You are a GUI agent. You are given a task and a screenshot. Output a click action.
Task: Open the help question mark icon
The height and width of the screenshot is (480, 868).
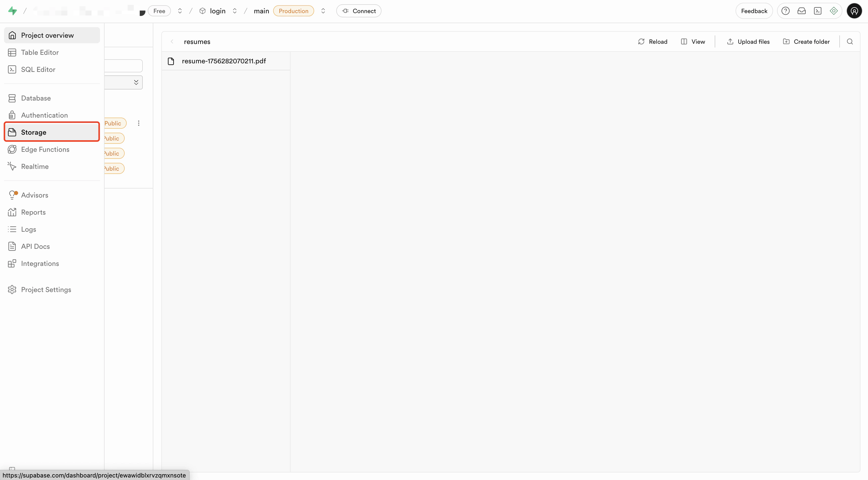785,11
